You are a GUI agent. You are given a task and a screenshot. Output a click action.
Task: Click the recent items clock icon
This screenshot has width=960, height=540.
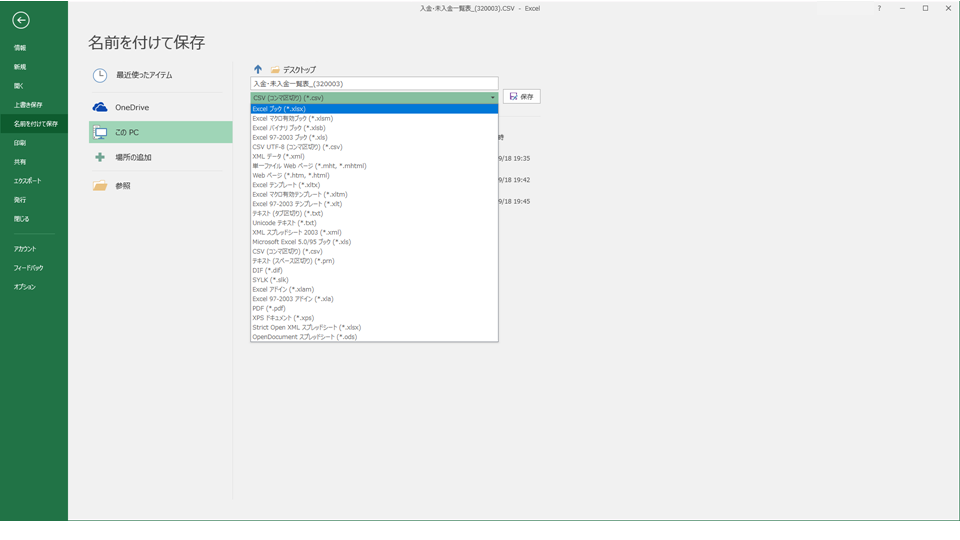[x=100, y=75]
